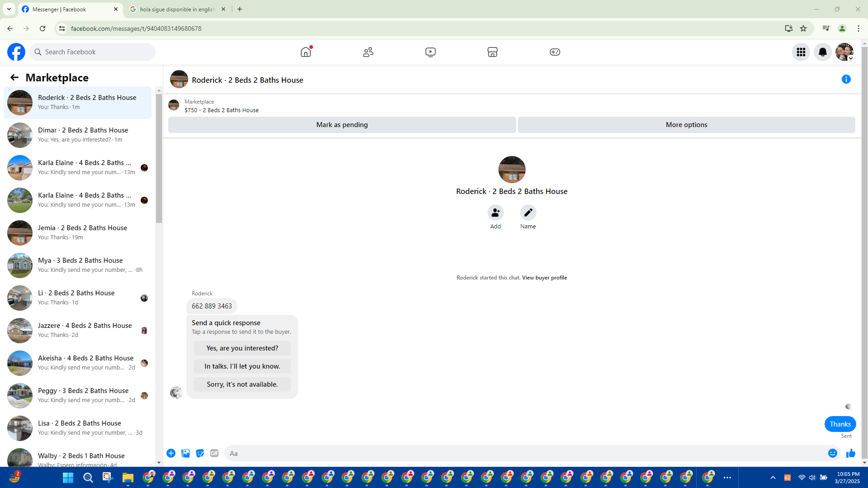Open Mya 3 Beds 2 Baths House chat
This screenshot has height=488, width=868.
click(x=78, y=265)
